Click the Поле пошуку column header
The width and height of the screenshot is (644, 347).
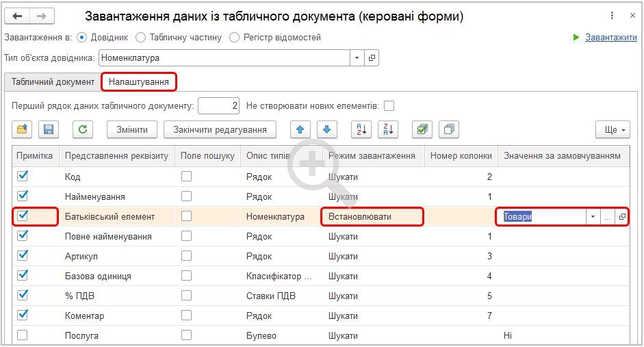[207, 156]
